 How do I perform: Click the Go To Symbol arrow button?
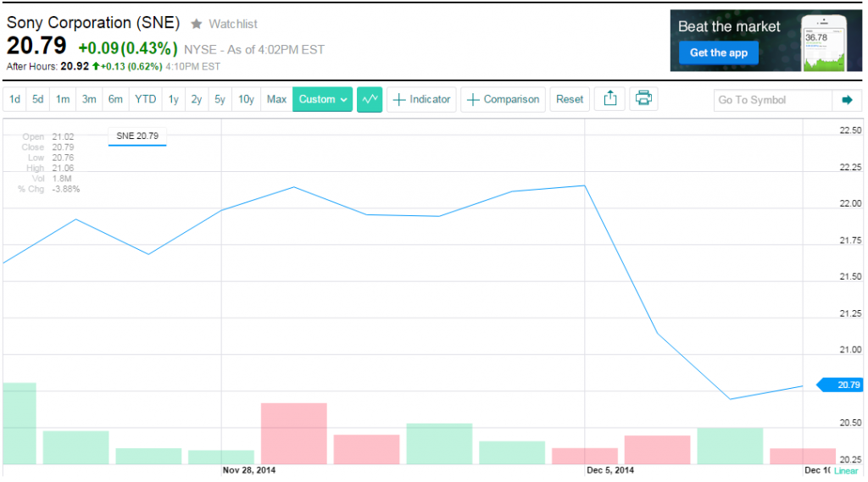coord(847,100)
